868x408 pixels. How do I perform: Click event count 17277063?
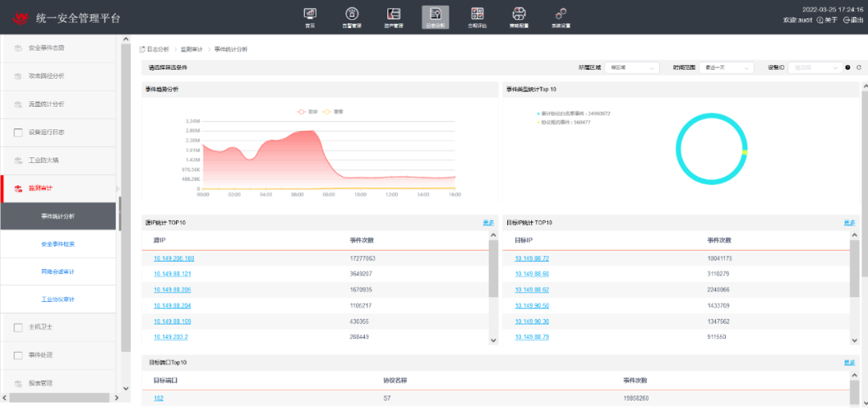tap(362, 258)
